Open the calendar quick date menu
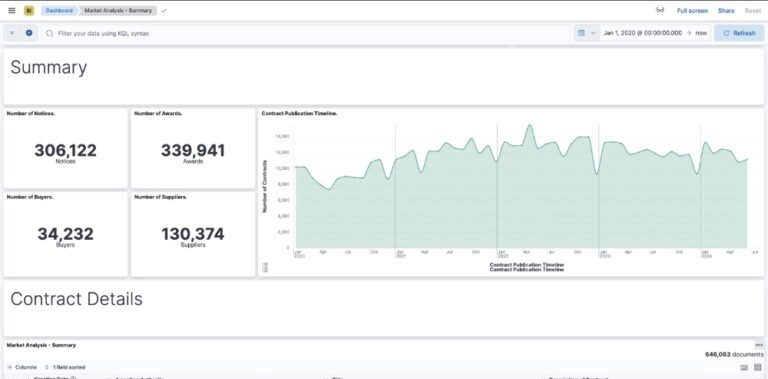This screenshot has height=379, width=768. click(x=581, y=33)
